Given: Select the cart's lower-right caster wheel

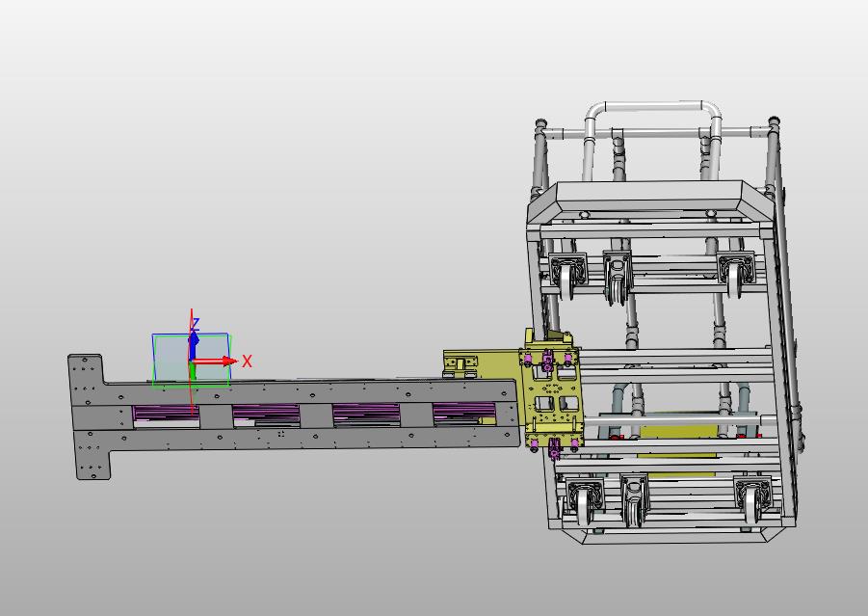Looking at the screenshot, I should (752, 499).
